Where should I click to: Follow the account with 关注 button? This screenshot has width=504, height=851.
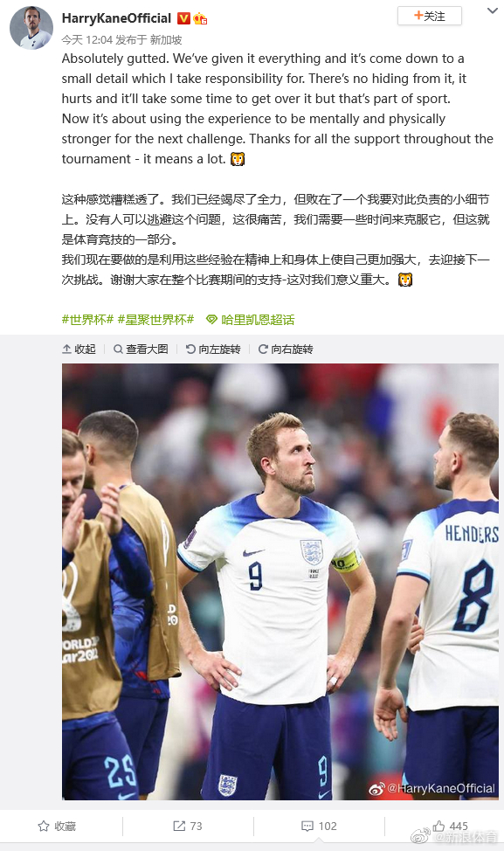[x=430, y=17]
